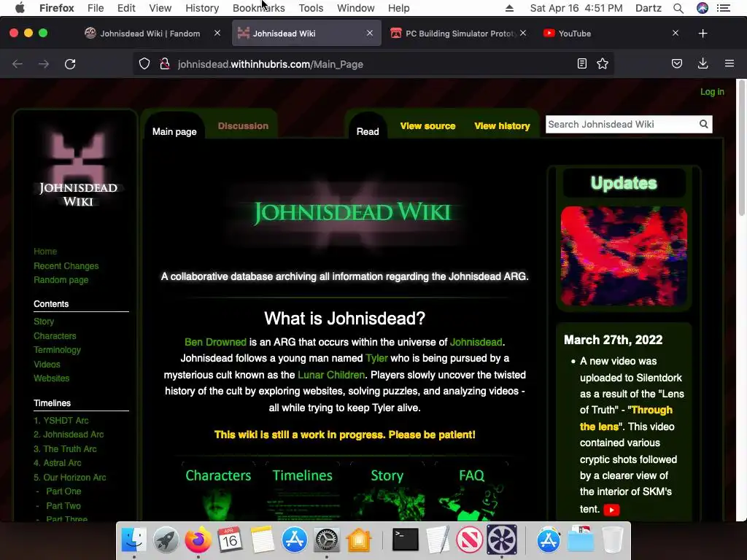
Task: Open Notes app in the dock
Action: (x=262, y=540)
